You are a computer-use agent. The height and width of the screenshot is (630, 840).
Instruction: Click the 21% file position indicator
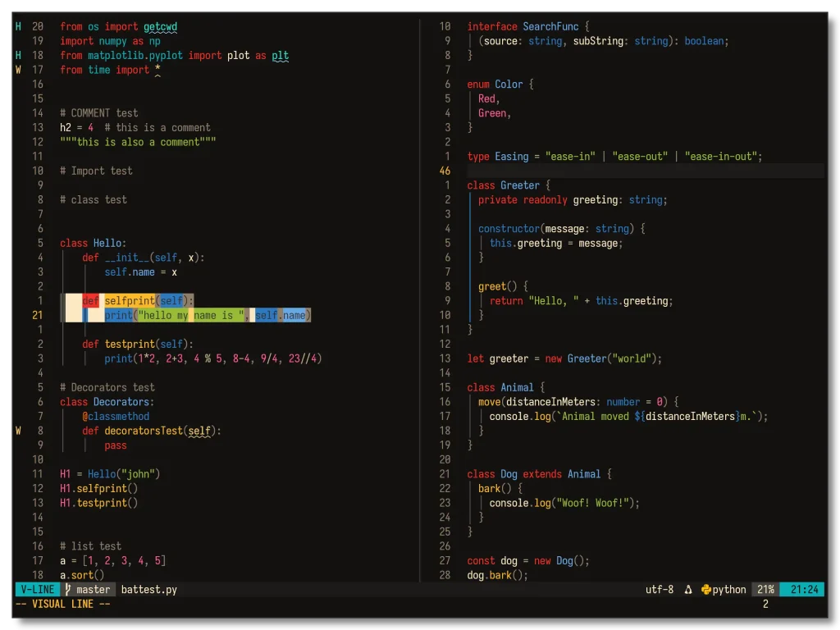click(x=765, y=589)
